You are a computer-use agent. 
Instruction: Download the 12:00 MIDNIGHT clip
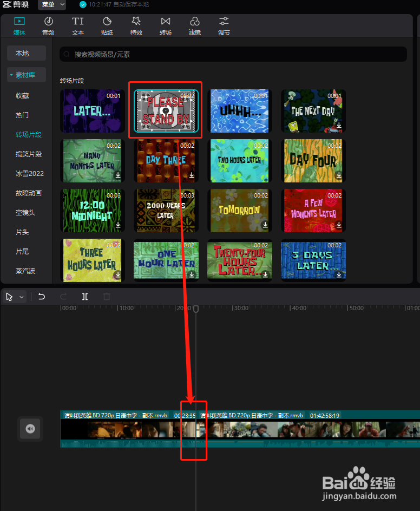tap(118, 225)
